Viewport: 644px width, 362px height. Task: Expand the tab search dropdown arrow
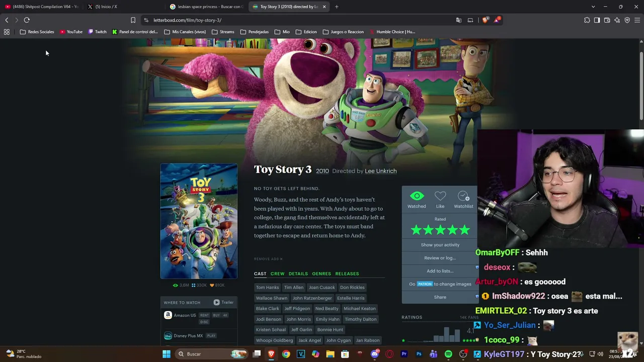593,7
